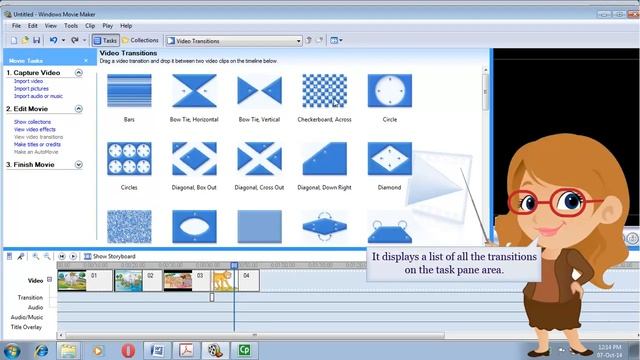
Task: Open the Tools menu
Action: click(x=71, y=26)
